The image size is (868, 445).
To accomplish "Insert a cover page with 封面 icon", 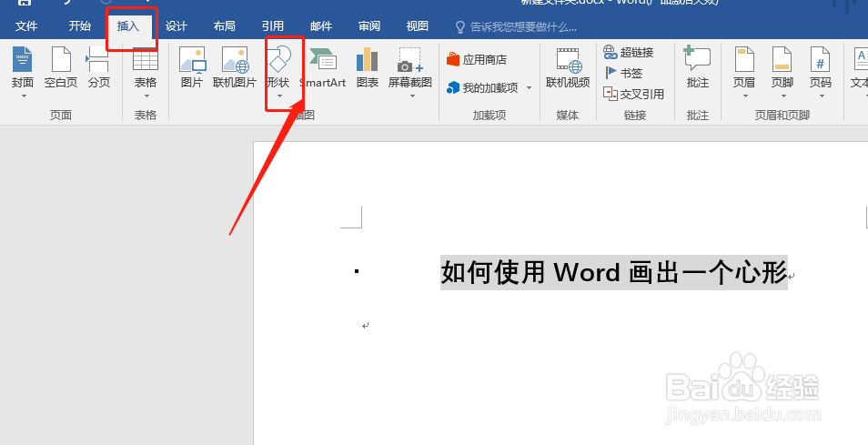I will point(23,60).
